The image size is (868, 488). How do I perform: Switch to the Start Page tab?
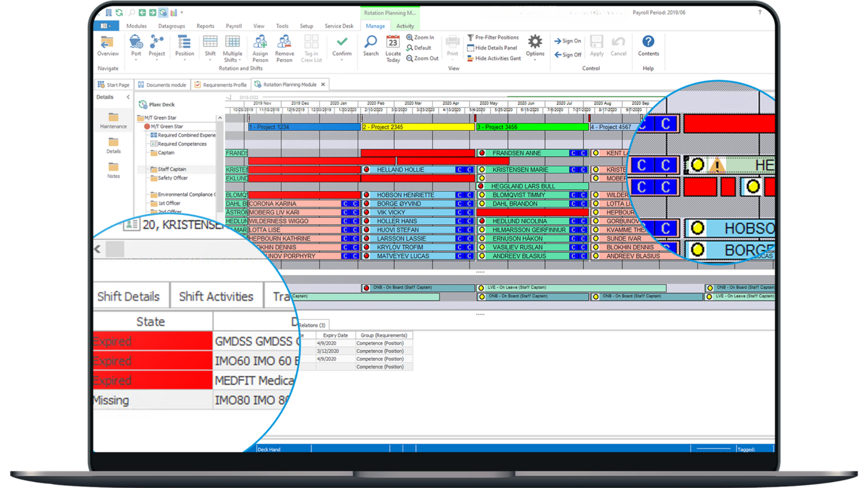113,84
